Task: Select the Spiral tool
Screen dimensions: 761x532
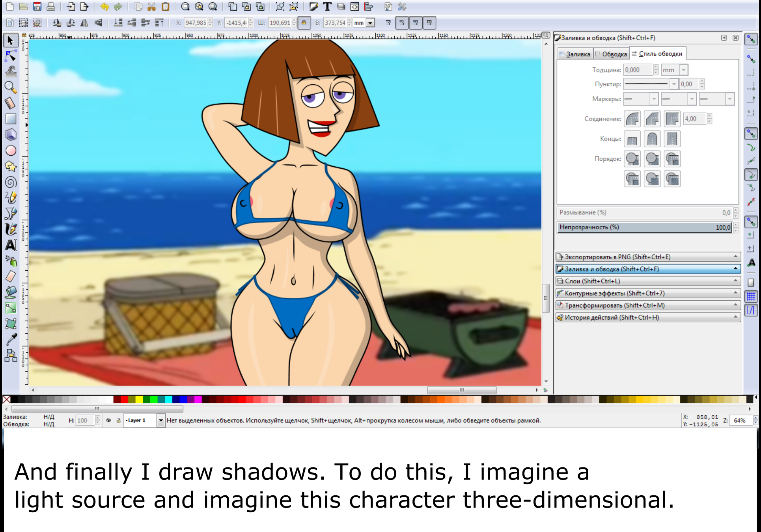Action: click(11, 182)
